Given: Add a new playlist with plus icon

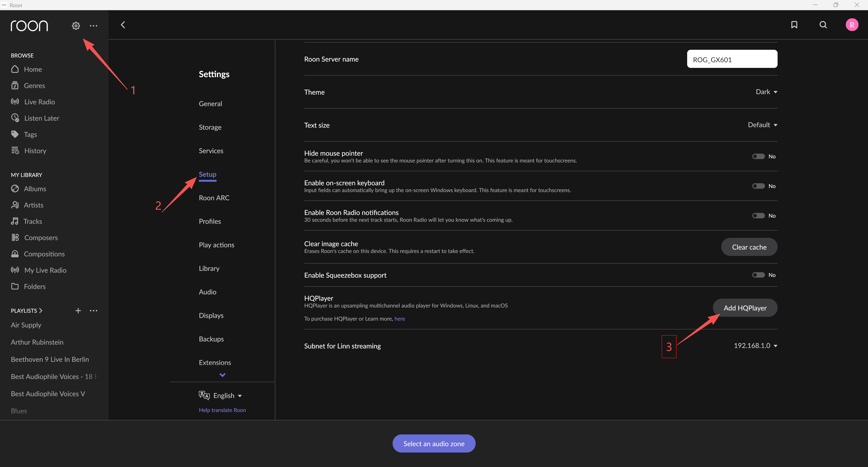Looking at the screenshot, I should coord(78,311).
